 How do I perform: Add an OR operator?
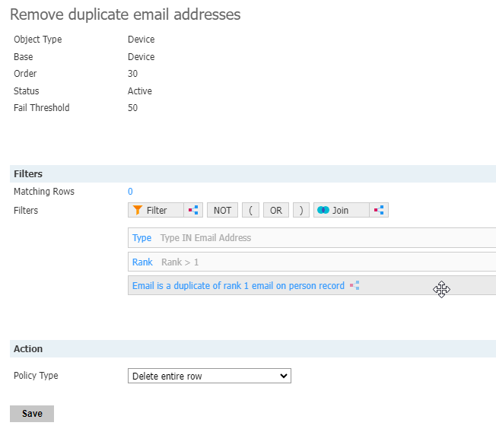276,210
